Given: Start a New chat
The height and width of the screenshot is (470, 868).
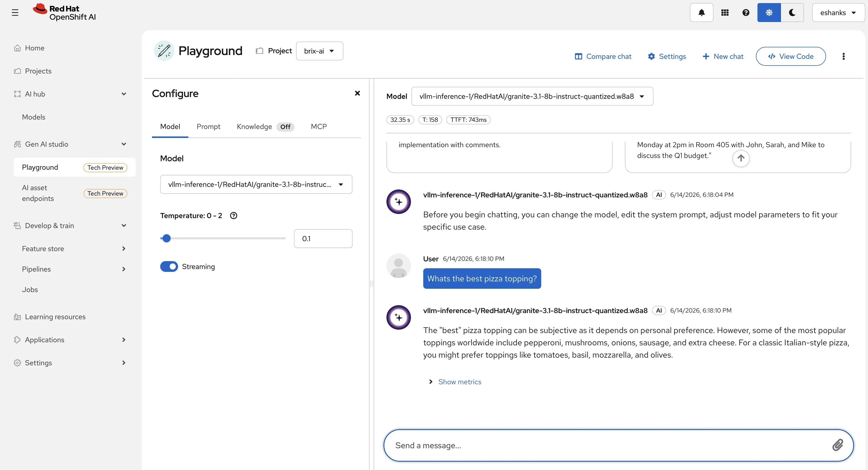Looking at the screenshot, I should point(723,56).
